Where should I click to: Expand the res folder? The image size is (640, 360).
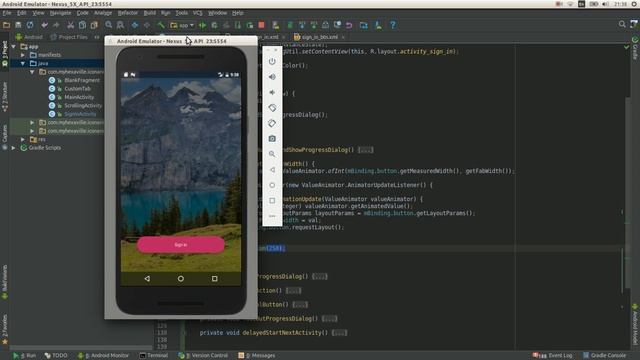pyautogui.click(x=23, y=139)
